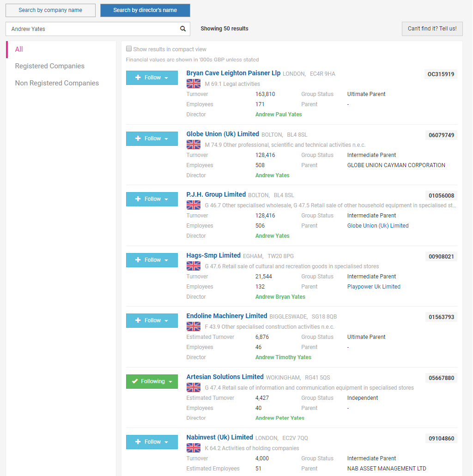Viewport: 473px width, 476px height.
Task: Open director Andrew Yates of Globe Union
Action: [x=273, y=175]
